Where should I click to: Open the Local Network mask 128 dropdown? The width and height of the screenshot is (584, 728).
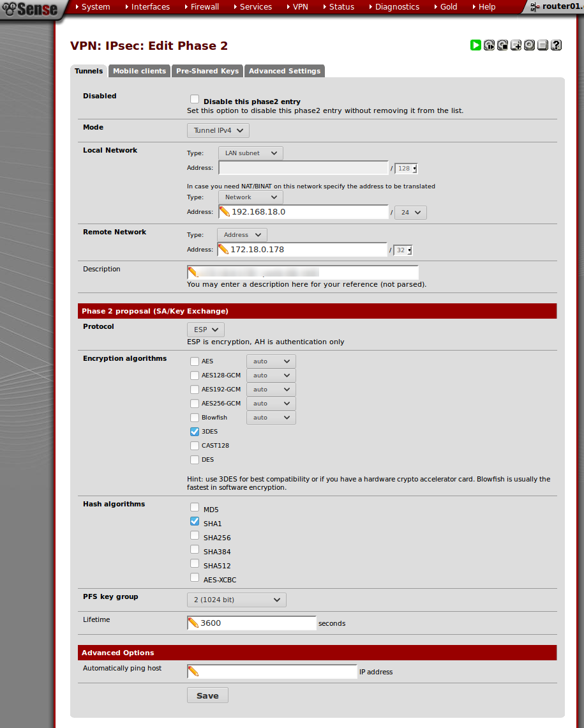click(x=406, y=169)
